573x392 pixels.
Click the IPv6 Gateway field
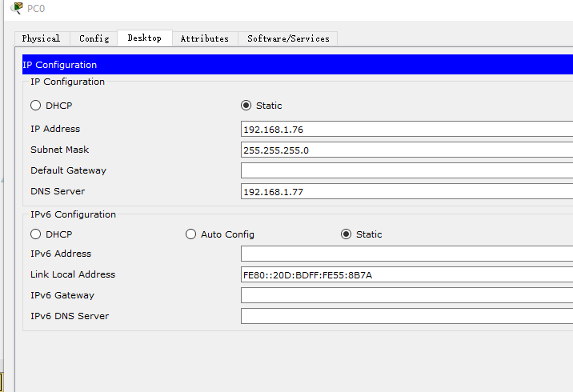pyautogui.click(x=407, y=295)
